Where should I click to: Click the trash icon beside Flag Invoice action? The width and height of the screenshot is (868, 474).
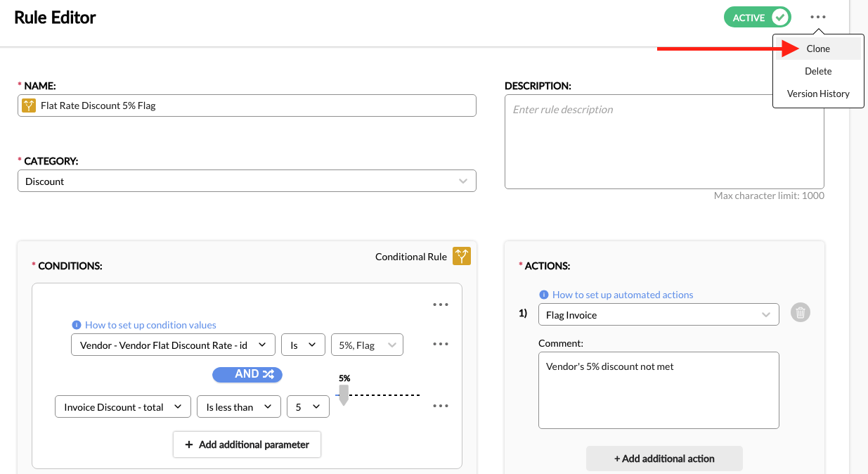[x=801, y=313]
